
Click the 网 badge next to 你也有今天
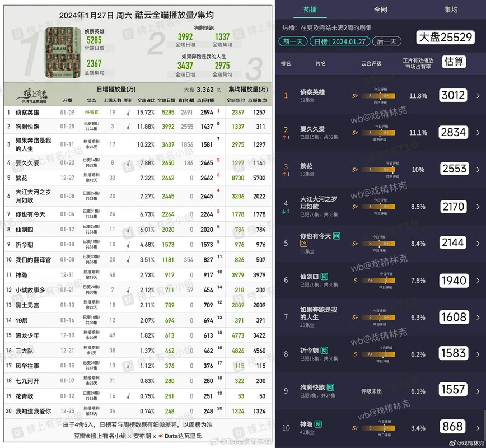click(x=337, y=236)
